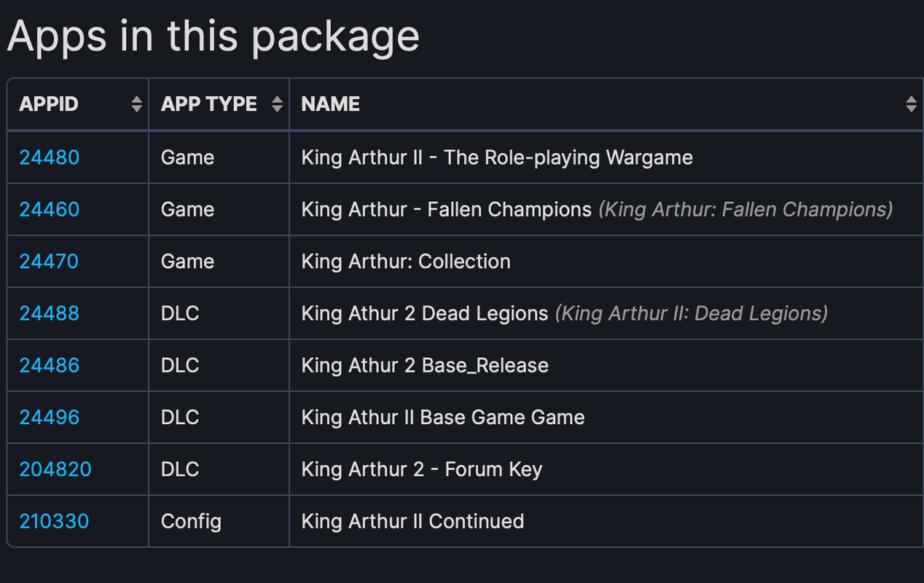Open app ID 24480 link
This screenshot has width=924, height=583.
(50, 157)
